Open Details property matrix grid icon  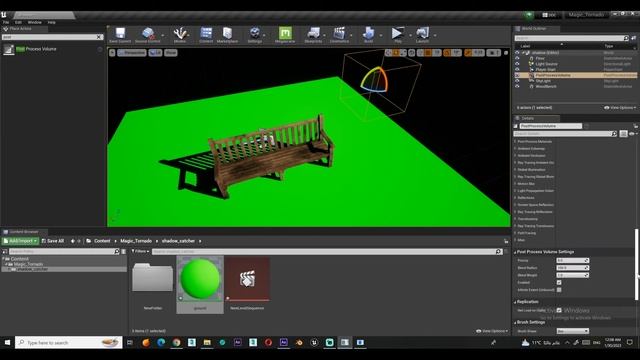point(623,134)
